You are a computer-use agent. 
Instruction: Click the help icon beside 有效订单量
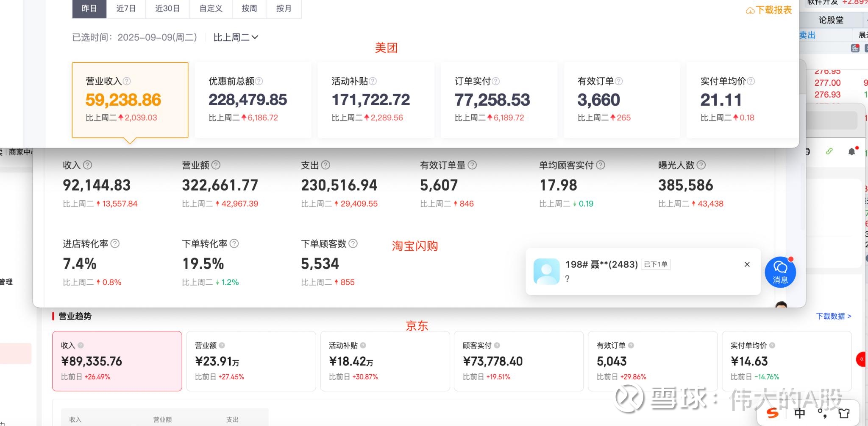pyautogui.click(x=472, y=165)
